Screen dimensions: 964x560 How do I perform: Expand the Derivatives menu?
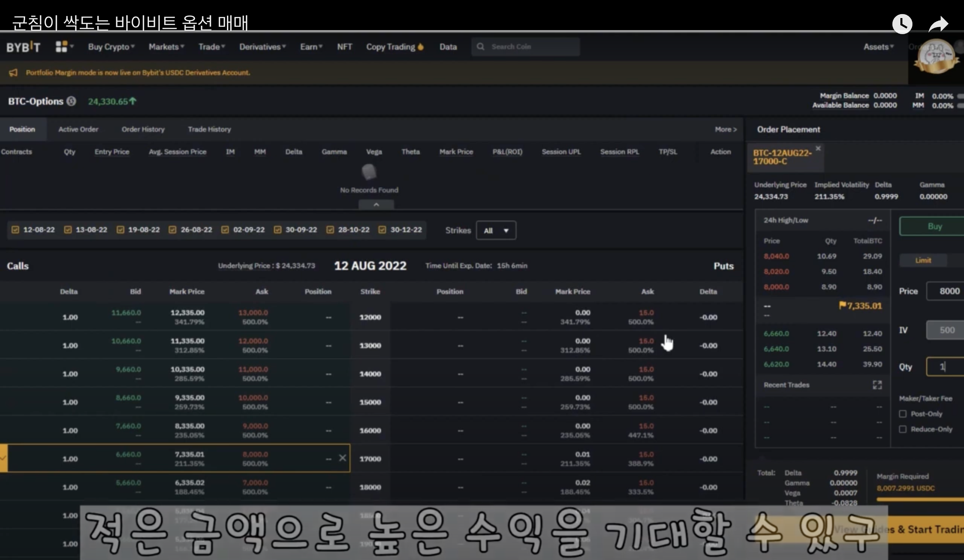point(262,47)
